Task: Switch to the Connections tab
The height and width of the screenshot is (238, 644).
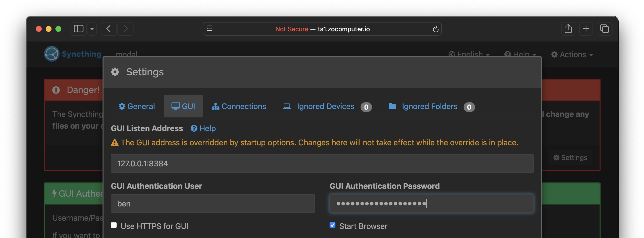Action: 239,106
